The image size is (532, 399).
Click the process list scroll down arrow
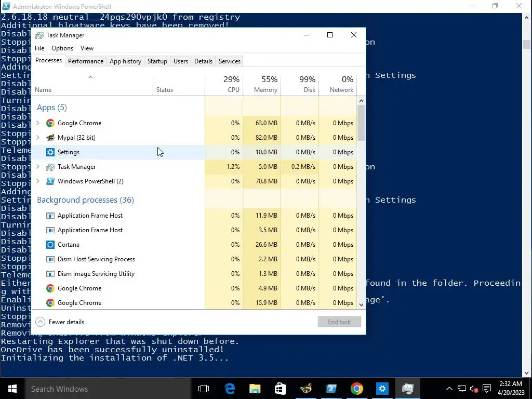pos(361,304)
